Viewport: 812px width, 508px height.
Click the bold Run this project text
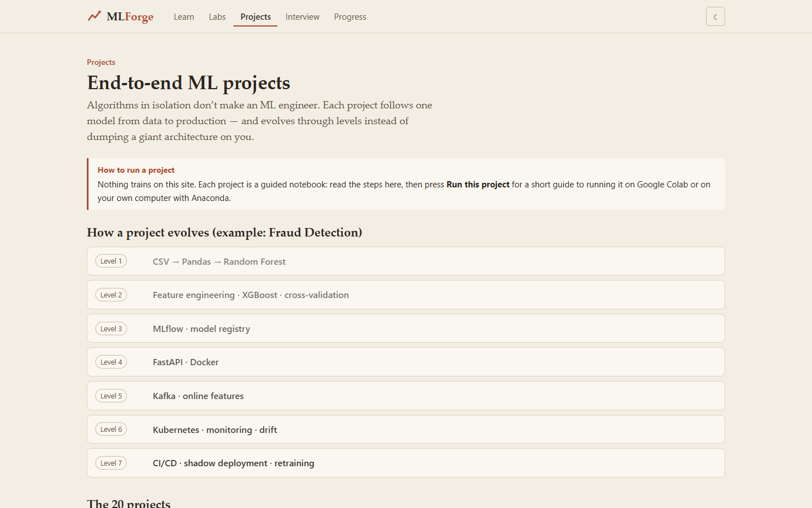tap(478, 185)
